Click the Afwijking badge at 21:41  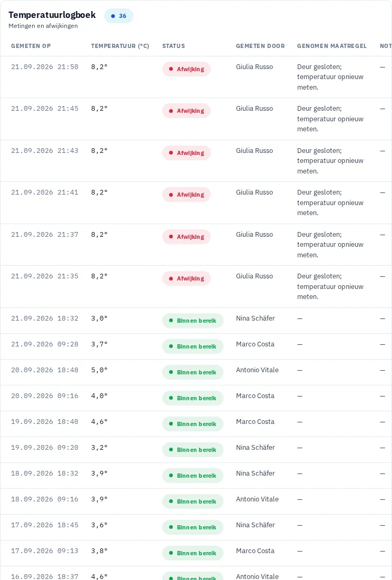pos(186,195)
